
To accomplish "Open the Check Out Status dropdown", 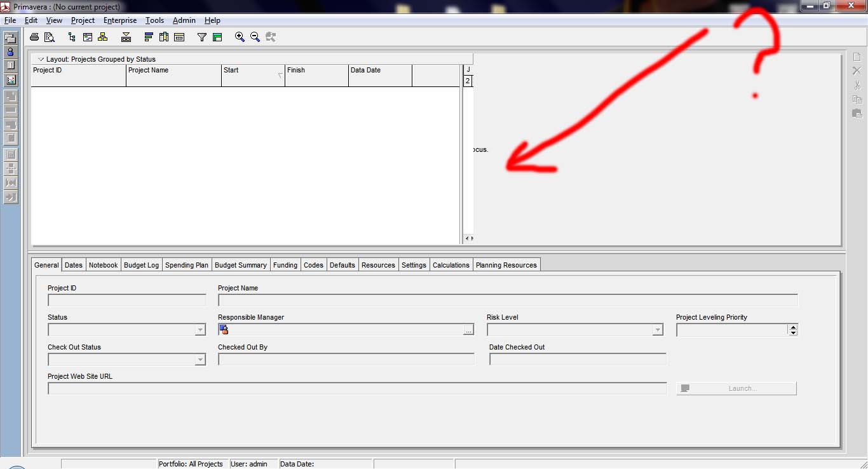I will click(x=200, y=360).
